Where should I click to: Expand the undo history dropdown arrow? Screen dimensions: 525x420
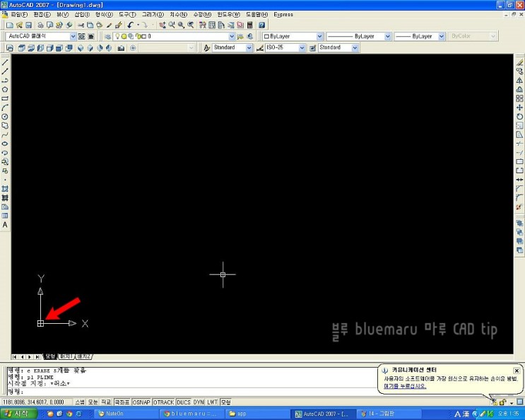(x=138, y=25)
